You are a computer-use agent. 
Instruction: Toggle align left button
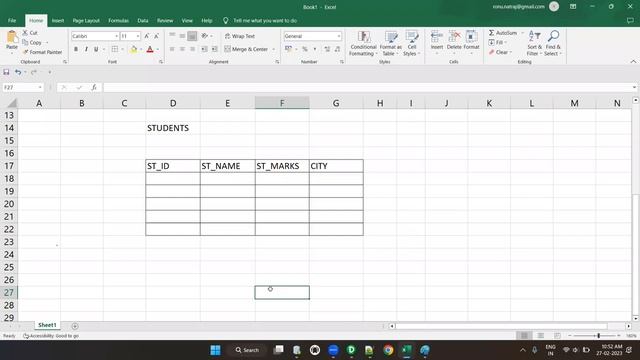(x=172, y=49)
